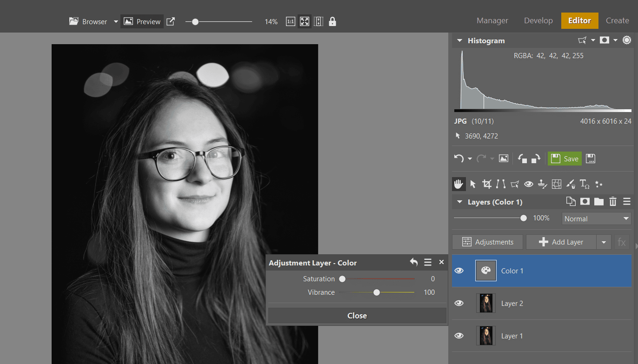Image resolution: width=638 pixels, height=364 pixels.
Task: Rotate image right
Action: (536, 159)
